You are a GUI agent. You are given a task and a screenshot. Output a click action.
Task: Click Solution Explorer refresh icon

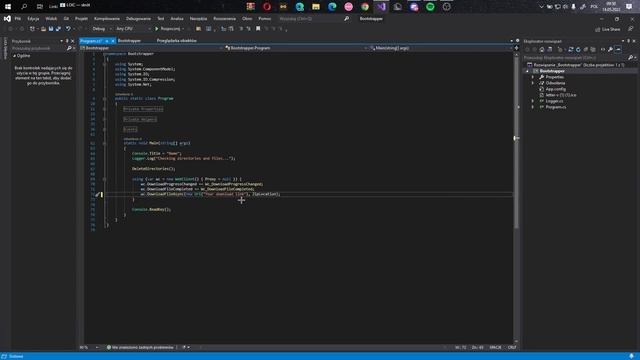pos(578,49)
